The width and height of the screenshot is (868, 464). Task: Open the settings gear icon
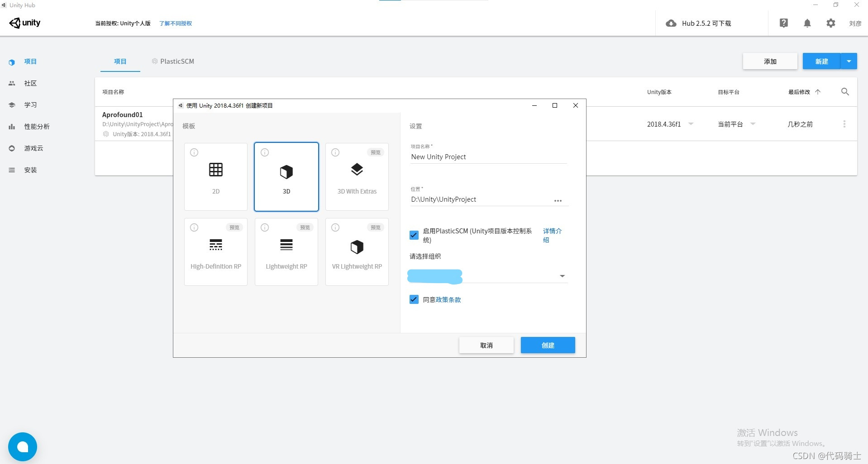tap(831, 23)
